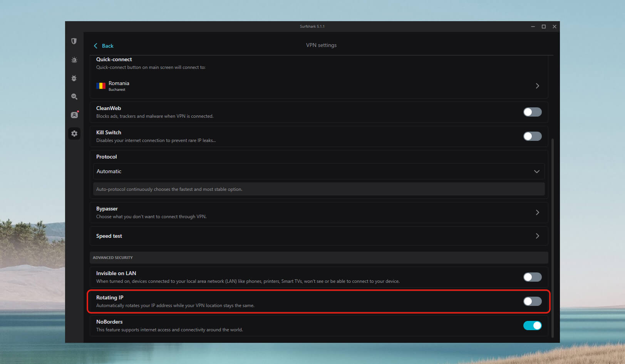Click the Romania flag icon
Image resolution: width=625 pixels, height=364 pixels.
coord(101,86)
